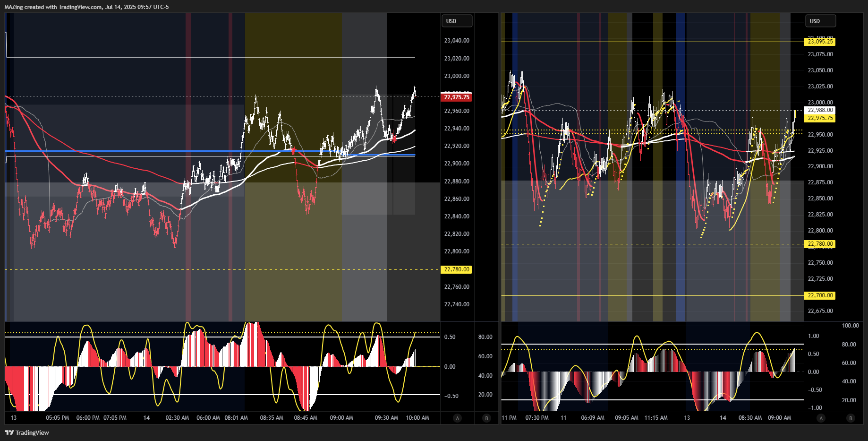Viewport: 868px width, 441px height.
Task: Click the yellow 22,975.75 label on right chart
Action: [820, 118]
